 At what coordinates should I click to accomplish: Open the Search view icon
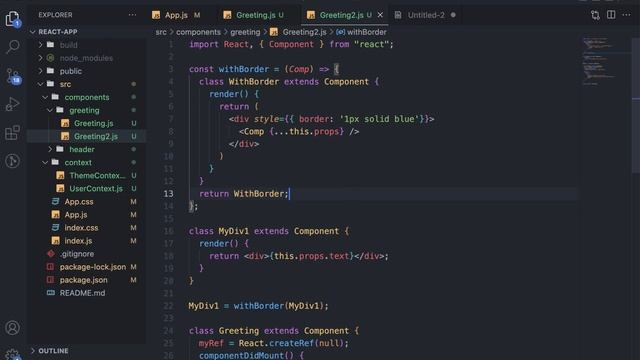click(x=13, y=47)
